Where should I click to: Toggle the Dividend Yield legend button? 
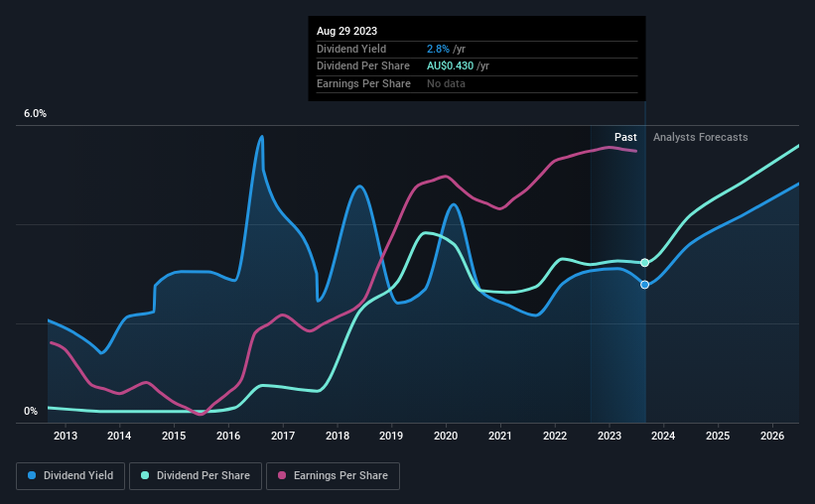70,476
